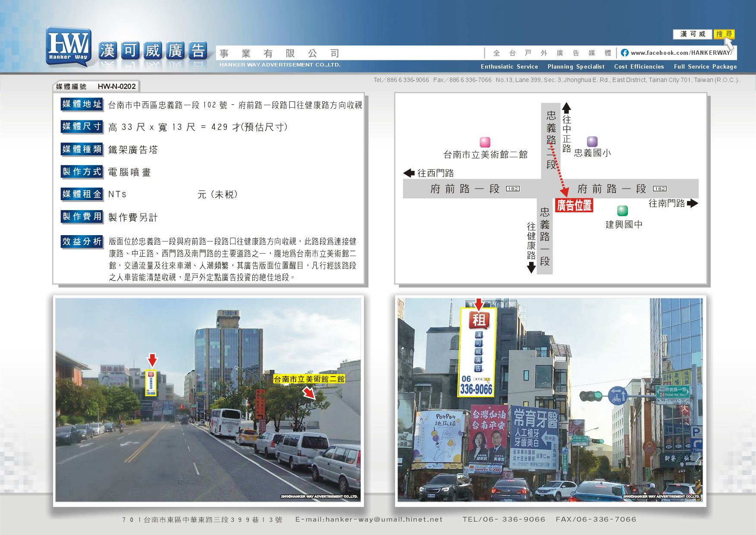The height and width of the screenshot is (535, 756).
Task: Click 'Full Service Package' in header
Action: click(x=705, y=66)
